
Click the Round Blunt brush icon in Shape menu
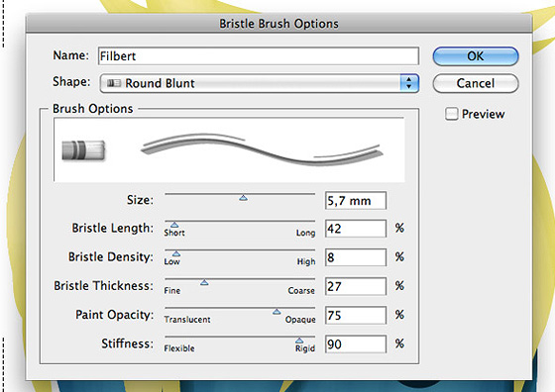(x=114, y=83)
